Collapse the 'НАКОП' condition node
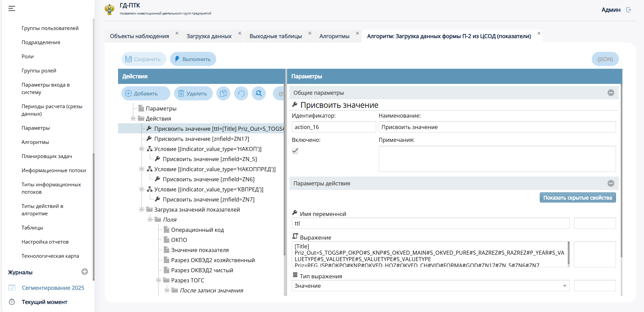 [x=142, y=149]
